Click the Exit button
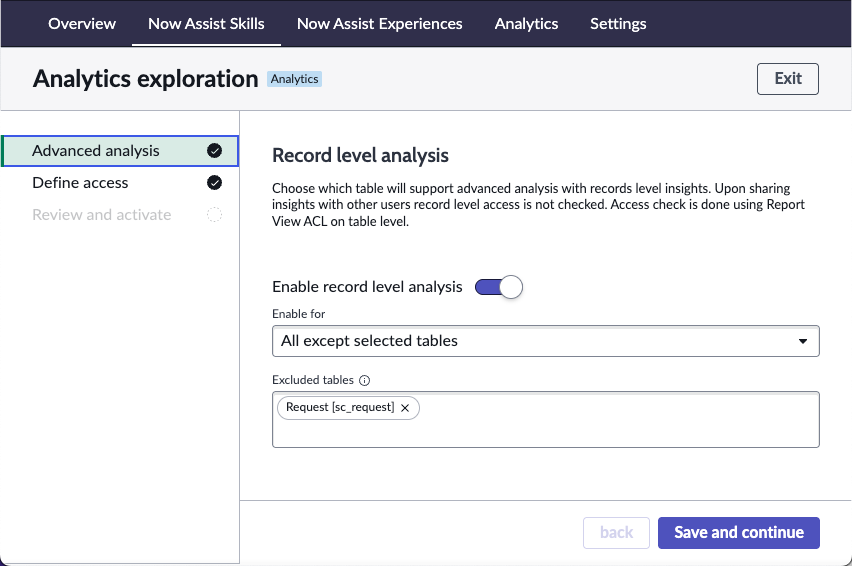The width and height of the screenshot is (852, 566). tap(787, 79)
